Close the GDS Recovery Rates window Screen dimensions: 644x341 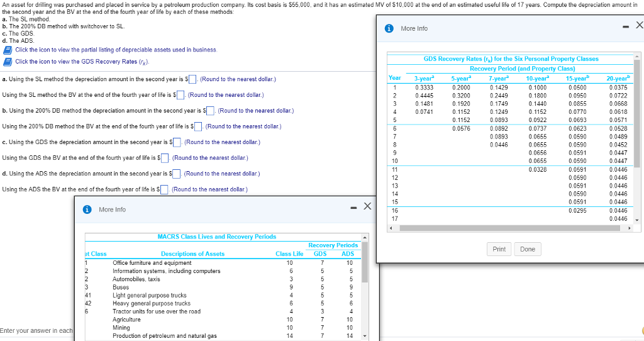point(640,25)
